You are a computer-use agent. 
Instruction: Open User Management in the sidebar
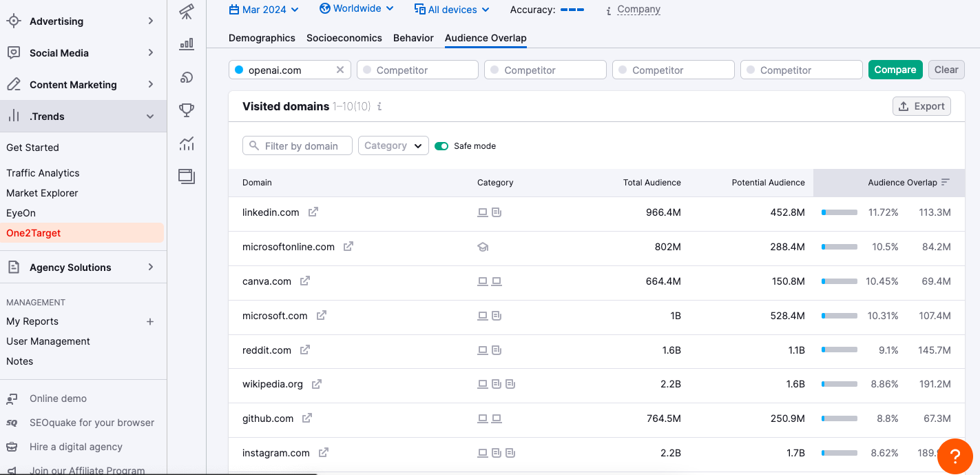pyautogui.click(x=48, y=341)
